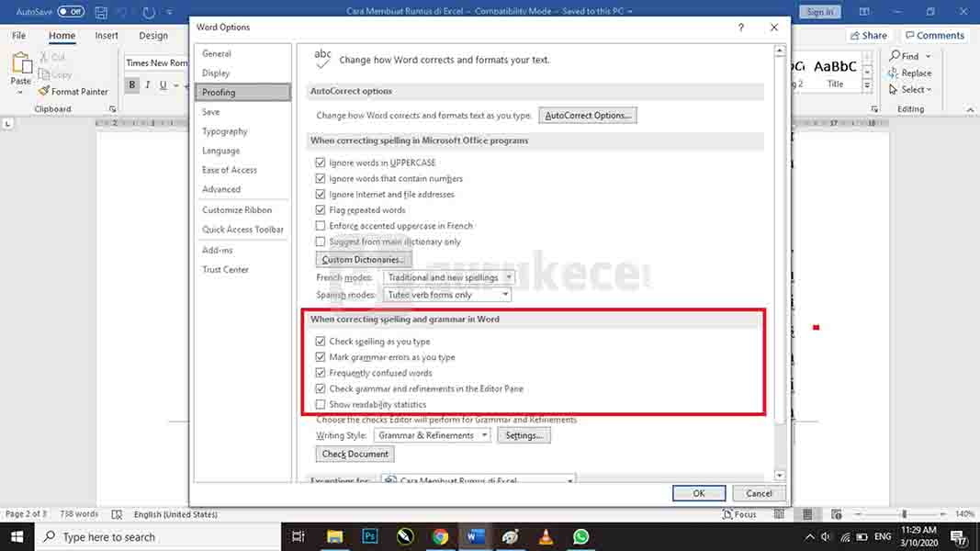Click the Paste clipboard icon

[21, 63]
